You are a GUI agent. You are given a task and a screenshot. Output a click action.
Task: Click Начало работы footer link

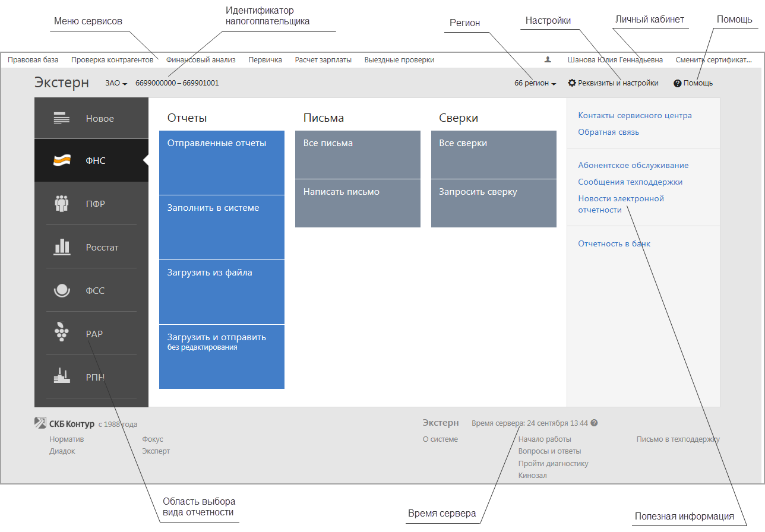tap(545, 439)
